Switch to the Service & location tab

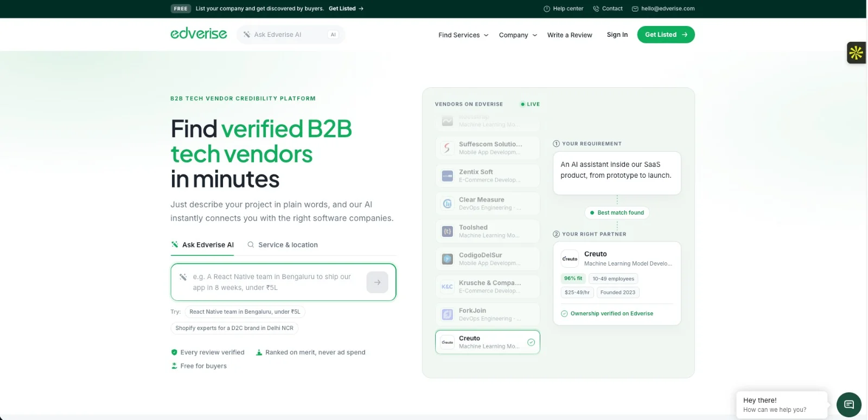[x=283, y=245]
